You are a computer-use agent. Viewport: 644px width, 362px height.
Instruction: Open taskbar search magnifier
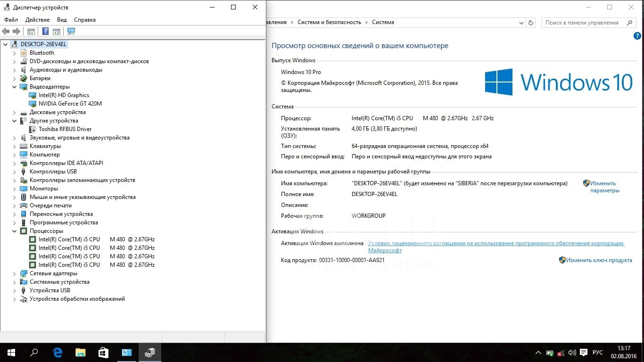[x=34, y=353]
